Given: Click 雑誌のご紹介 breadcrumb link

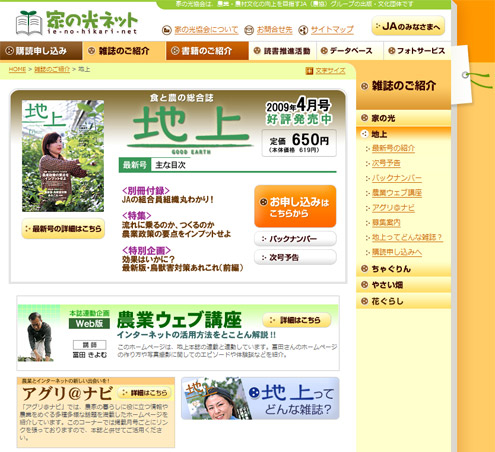Looking at the screenshot, I should (52, 69).
